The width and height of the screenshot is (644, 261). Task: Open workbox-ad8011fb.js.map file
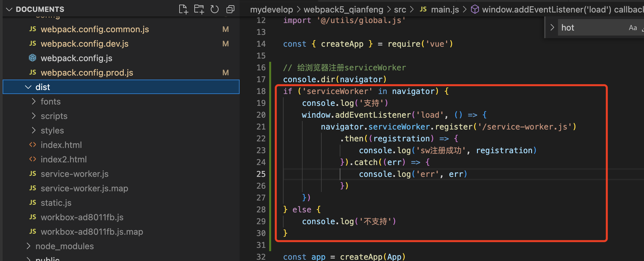pos(92,232)
